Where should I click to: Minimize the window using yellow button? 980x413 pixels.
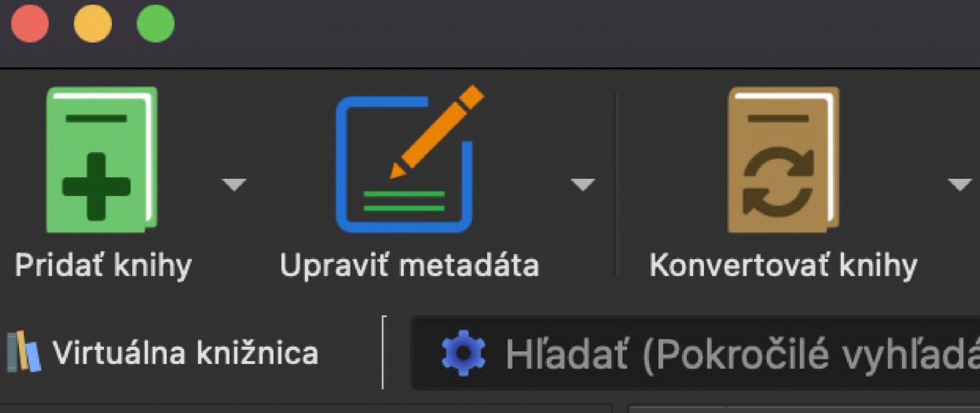coord(93,23)
